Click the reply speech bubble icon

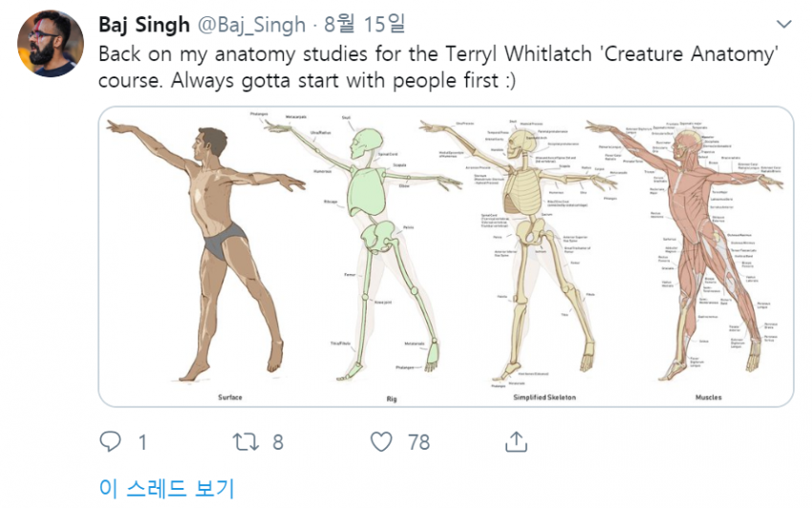coord(112,442)
